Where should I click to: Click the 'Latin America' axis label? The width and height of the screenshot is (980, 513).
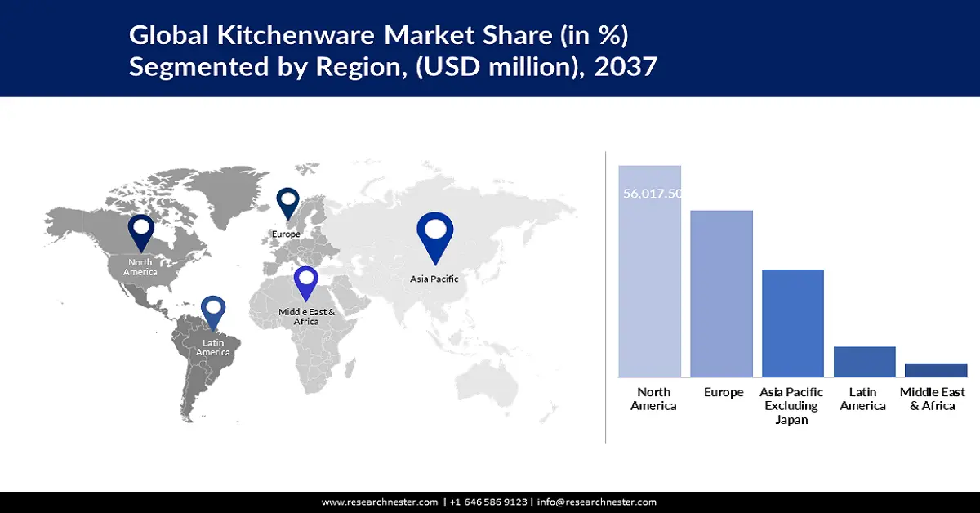pos(862,399)
